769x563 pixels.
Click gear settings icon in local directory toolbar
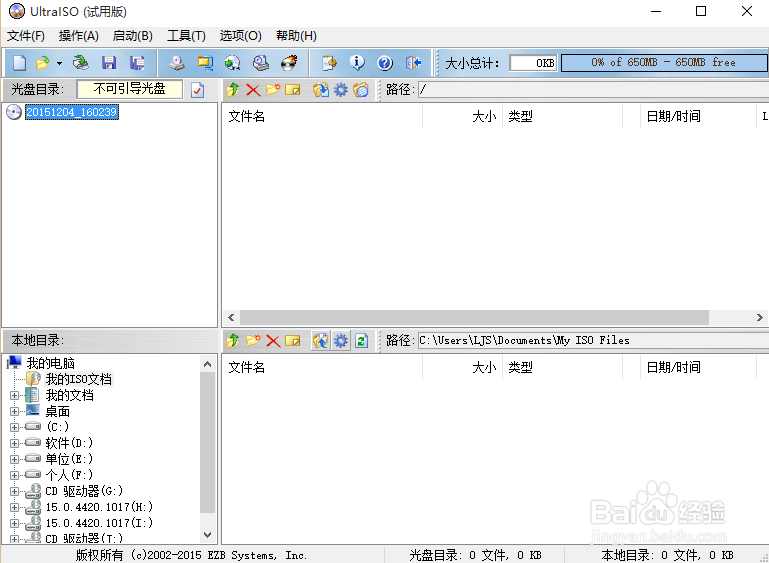coord(341,340)
